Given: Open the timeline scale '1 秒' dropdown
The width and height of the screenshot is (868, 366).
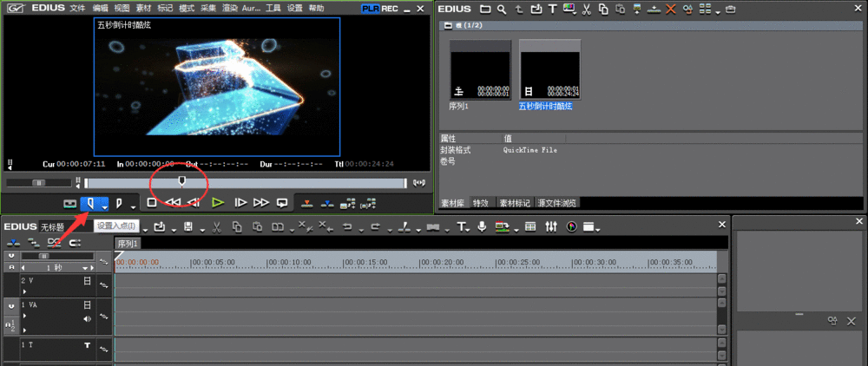Looking at the screenshot, I should [84, 268].
